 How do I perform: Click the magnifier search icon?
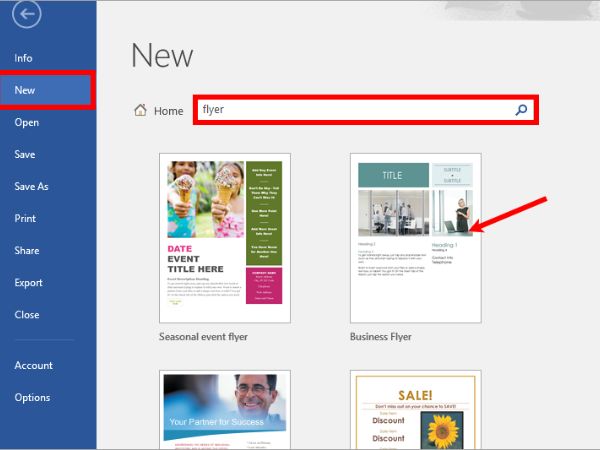(x=521, y=110)
